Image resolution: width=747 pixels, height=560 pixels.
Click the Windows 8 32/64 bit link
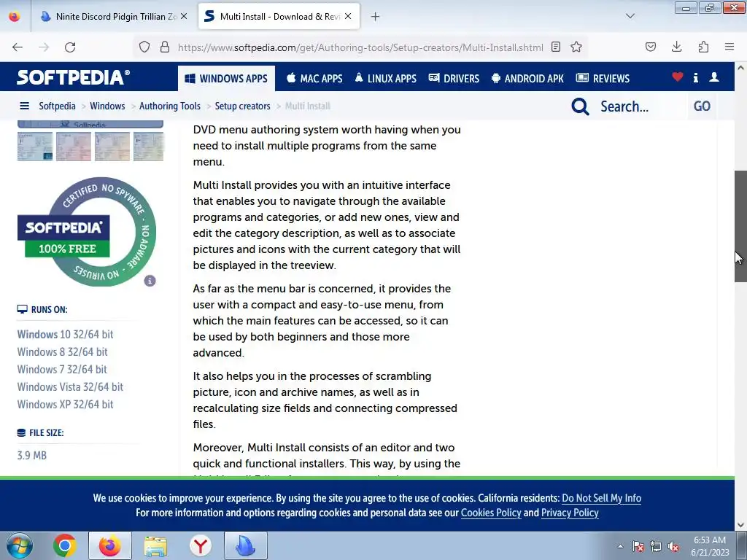tap(63, 352)
